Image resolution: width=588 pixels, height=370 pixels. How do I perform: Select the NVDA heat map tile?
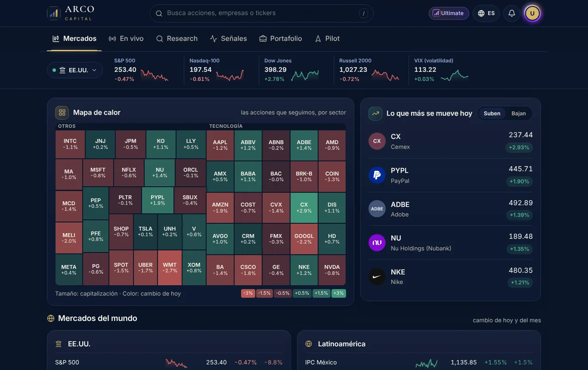[332, 270]
